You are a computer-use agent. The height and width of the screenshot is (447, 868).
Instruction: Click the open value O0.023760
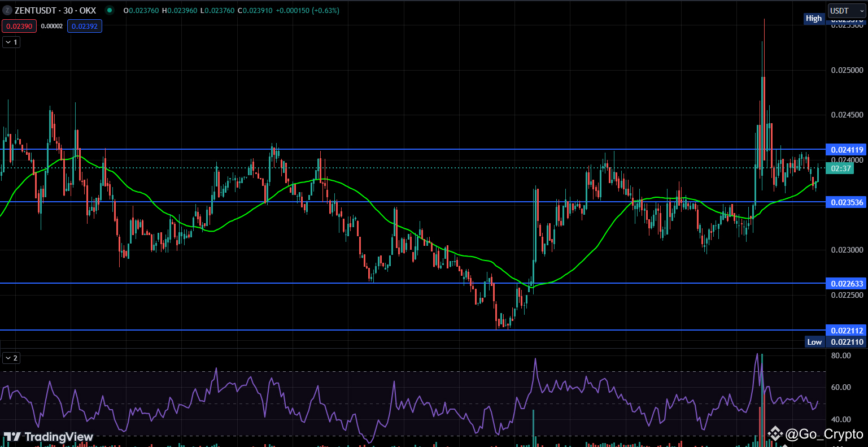[x=141, y=10]
